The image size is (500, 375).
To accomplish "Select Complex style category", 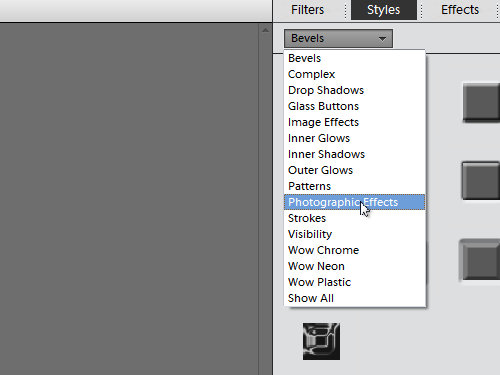I will pos(354,74).
